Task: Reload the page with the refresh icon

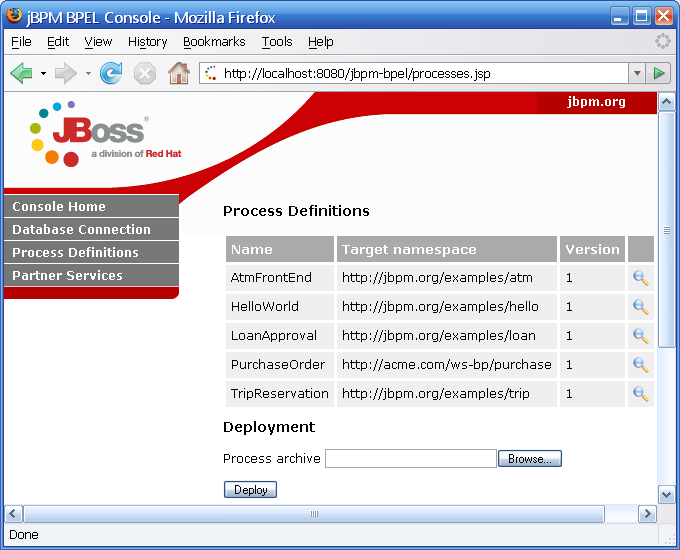Action: pyautogui.click(x=111, y=73)
